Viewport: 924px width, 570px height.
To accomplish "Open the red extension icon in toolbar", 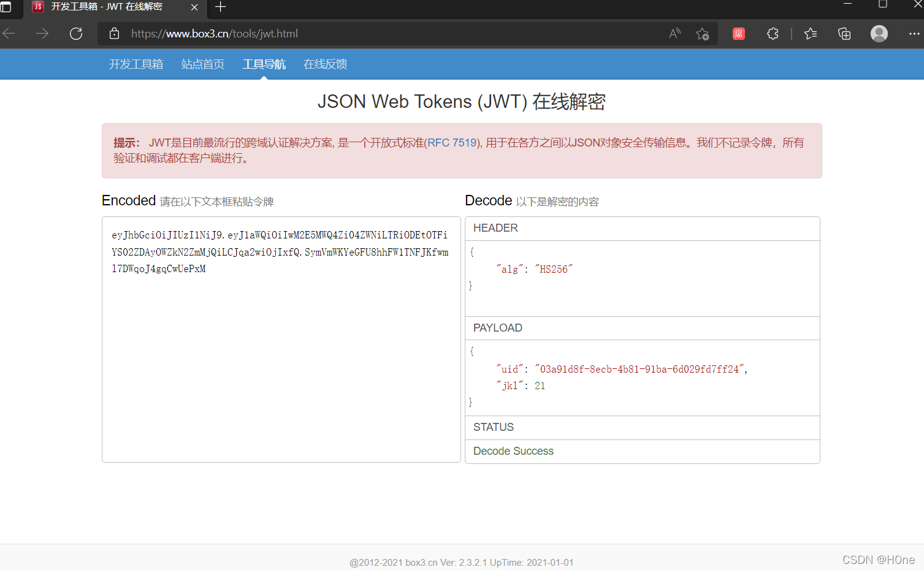I will pos(738,34).
